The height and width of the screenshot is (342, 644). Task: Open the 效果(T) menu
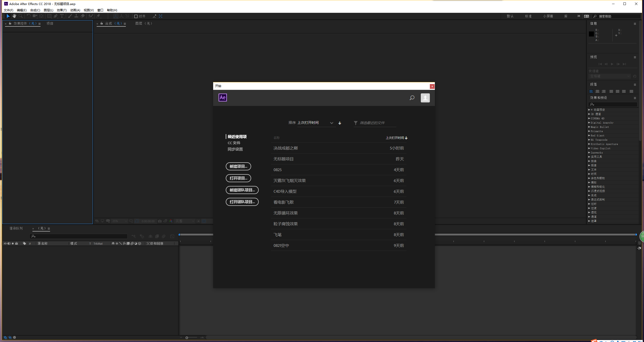pos(62,10)
